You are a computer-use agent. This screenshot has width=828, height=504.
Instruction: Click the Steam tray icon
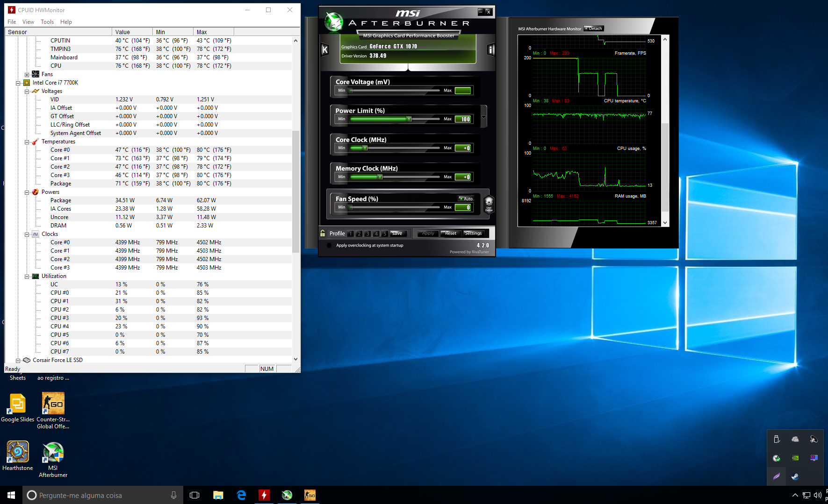point(795,476)
